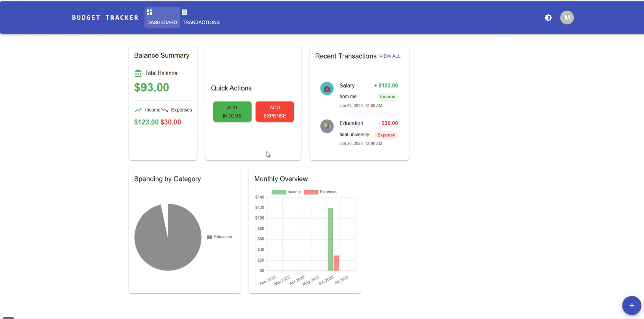Toggle the Expenses legend in Monthly Overview
This screenshot has height=319, width=644.
(x=321, y=192)
